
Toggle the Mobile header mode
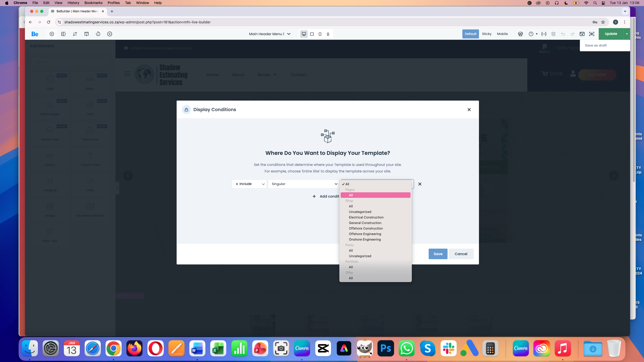pyautogui.click(x=502, y=34)
